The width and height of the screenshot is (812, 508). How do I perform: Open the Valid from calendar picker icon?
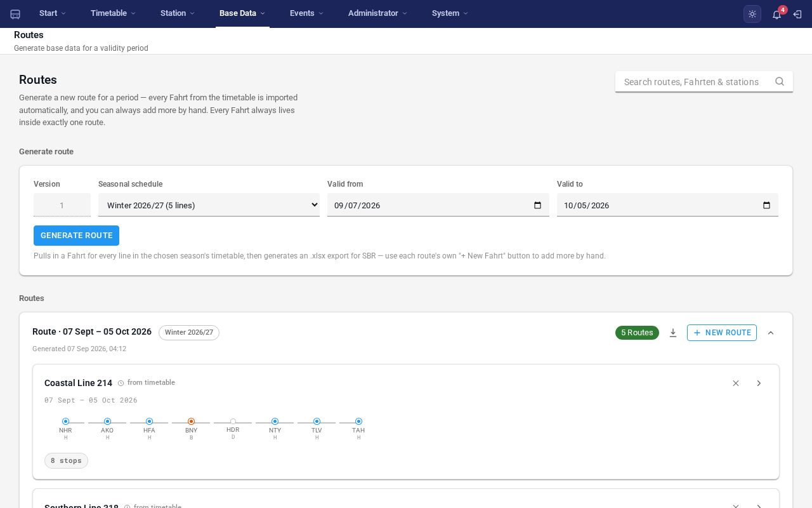[x=537, y=205]
